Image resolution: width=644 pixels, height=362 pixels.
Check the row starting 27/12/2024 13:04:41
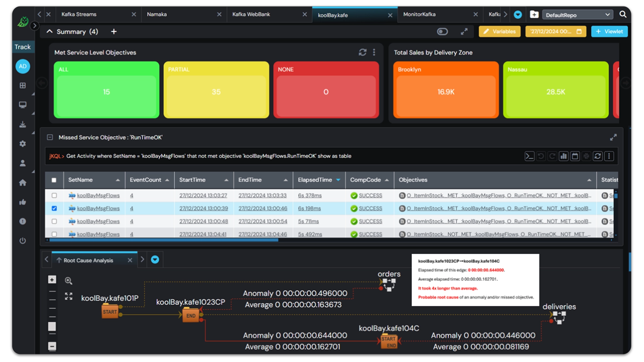tap(54, 234)
